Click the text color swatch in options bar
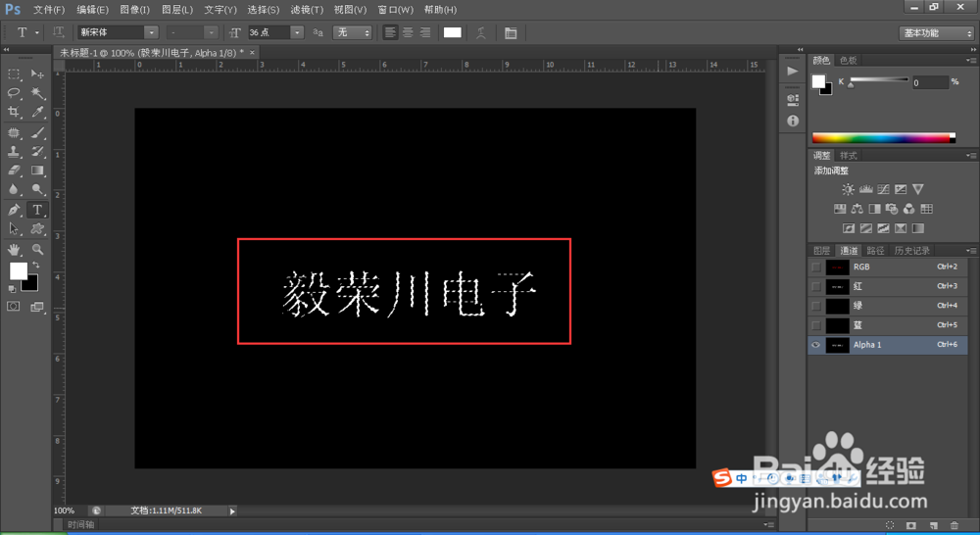 [x=453, y=32]
